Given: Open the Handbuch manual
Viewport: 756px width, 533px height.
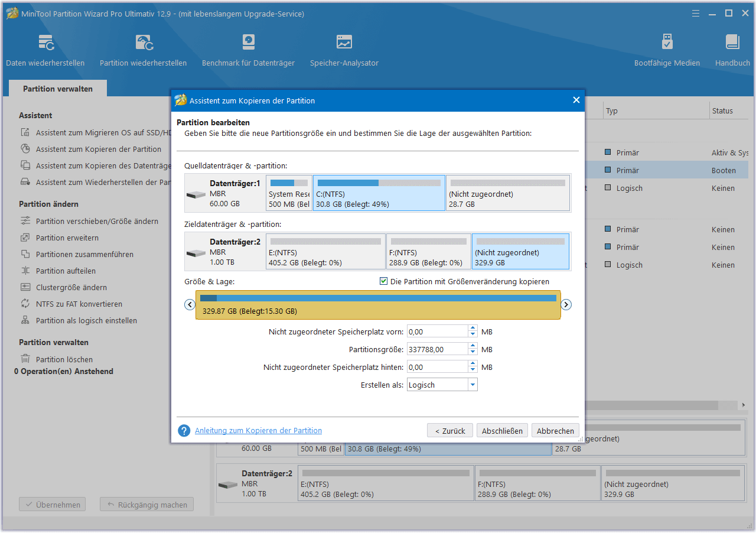Looking at the screenshot, I should point(732,50).
